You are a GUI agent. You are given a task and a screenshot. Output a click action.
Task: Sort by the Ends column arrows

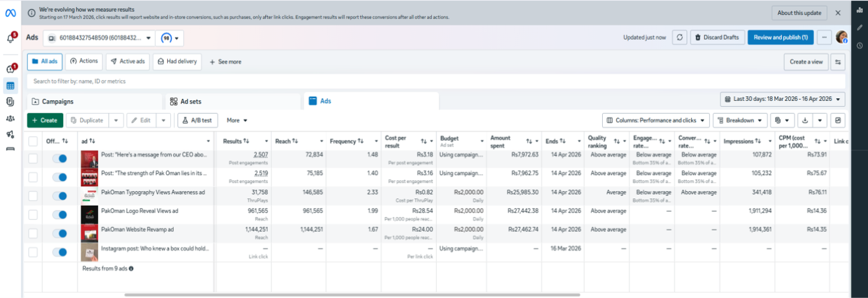[562, 141]
